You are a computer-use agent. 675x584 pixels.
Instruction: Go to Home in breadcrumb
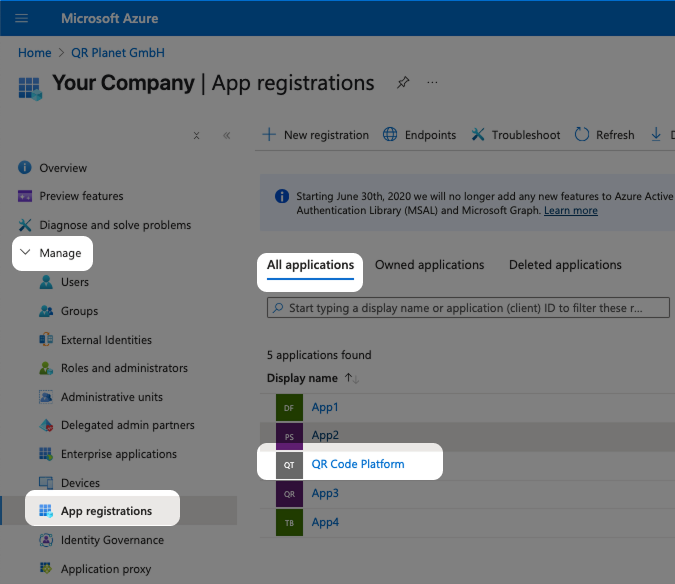34,53
